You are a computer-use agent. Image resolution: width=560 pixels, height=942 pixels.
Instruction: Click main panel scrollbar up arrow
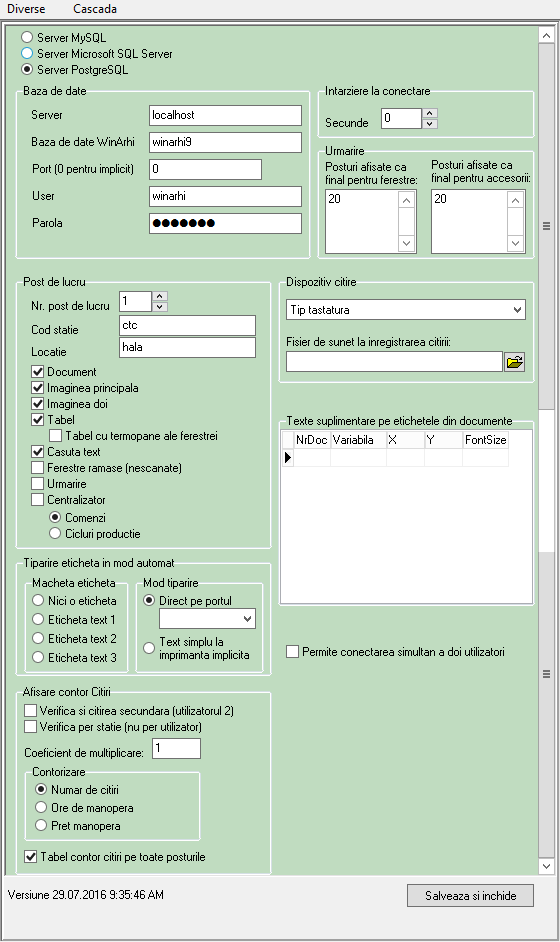(x=546, y=35)
